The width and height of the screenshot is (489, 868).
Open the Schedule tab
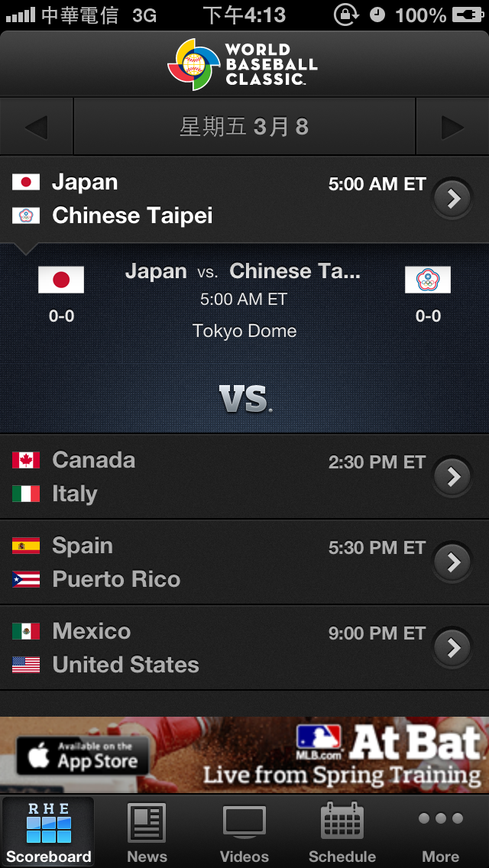coord(342,832)
